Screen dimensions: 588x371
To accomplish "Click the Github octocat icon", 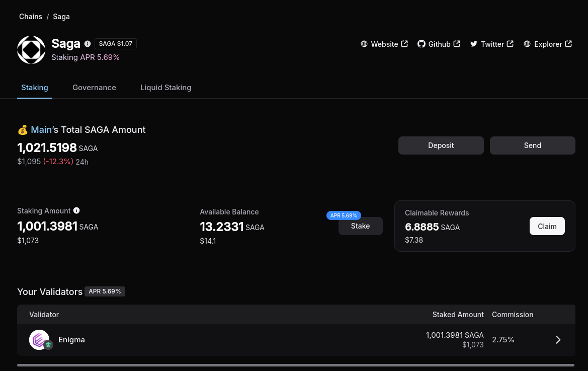I will point(422,44).
